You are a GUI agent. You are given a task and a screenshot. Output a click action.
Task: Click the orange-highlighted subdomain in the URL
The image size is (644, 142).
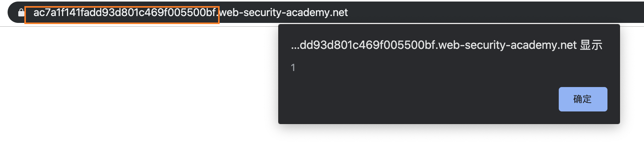(x=125, y=13)
